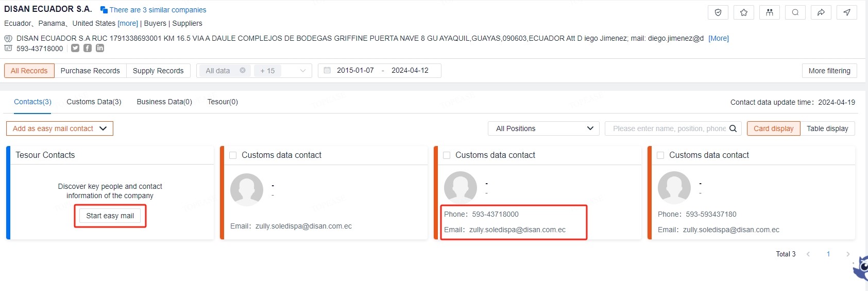868x291 pixels.
Task: Click Total 3 pagination count
Action: (x=786, y=254)
